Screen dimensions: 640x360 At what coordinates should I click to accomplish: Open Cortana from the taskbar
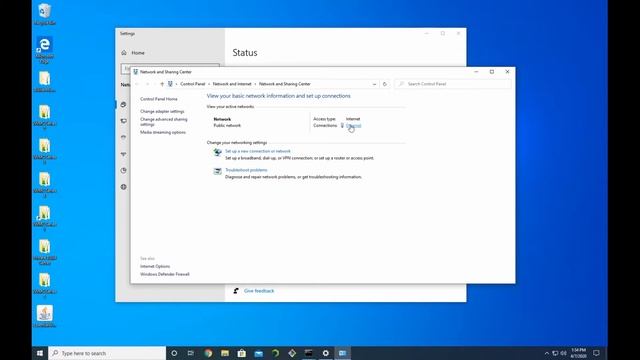tap(174, 353)
